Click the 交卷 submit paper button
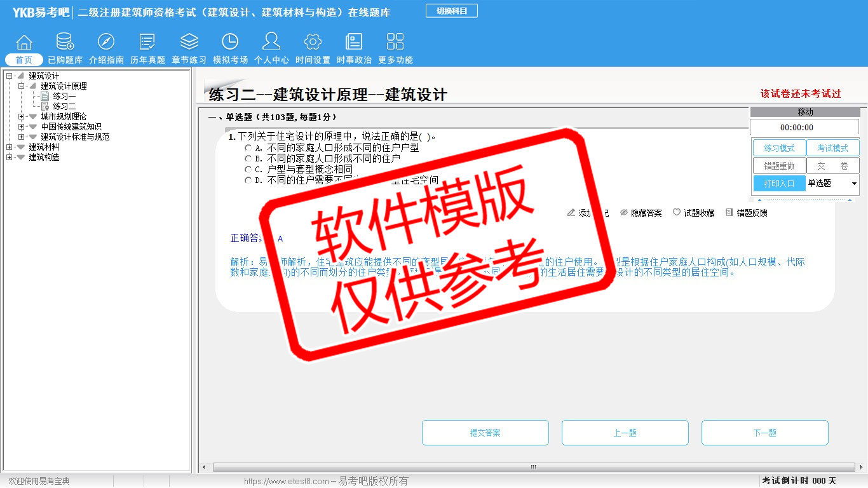Image resolution: width=868 pixels, height=488 pixels. [833, 166]
